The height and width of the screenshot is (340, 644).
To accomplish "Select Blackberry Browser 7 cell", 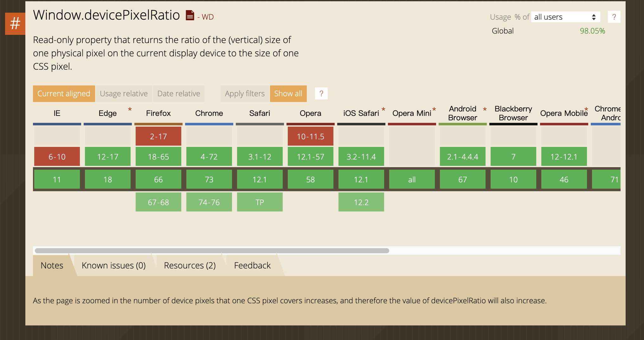I will 513,156.
